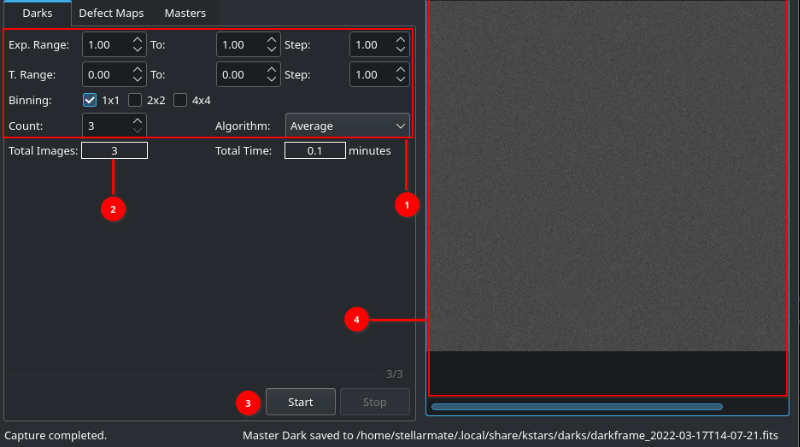Image resolution: width=800 pixels, height=447 pixels.
Task: Click the 'Master Dark saved to' file path text
Action: tap(510, 435)
